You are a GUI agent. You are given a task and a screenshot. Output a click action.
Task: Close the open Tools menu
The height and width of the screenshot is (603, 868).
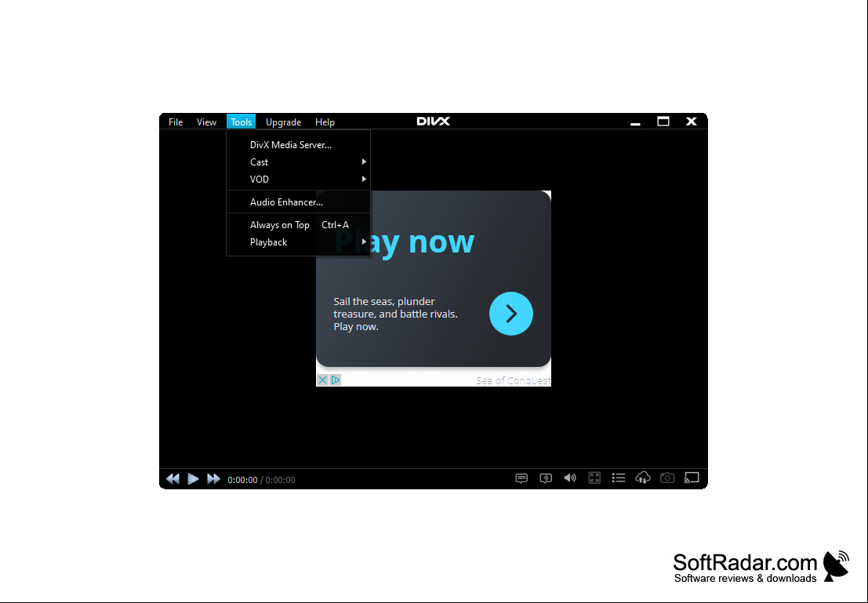point(242,122)
